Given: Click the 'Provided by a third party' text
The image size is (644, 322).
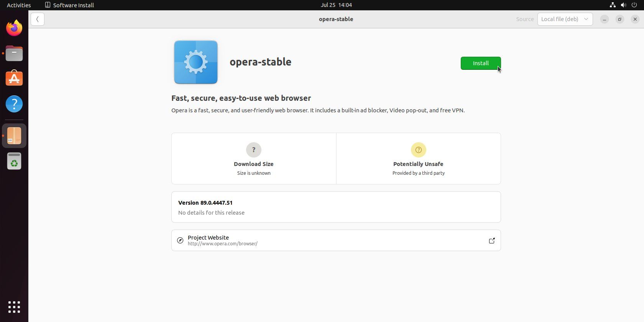Looking at the screenshot, I should pos(419,173).
